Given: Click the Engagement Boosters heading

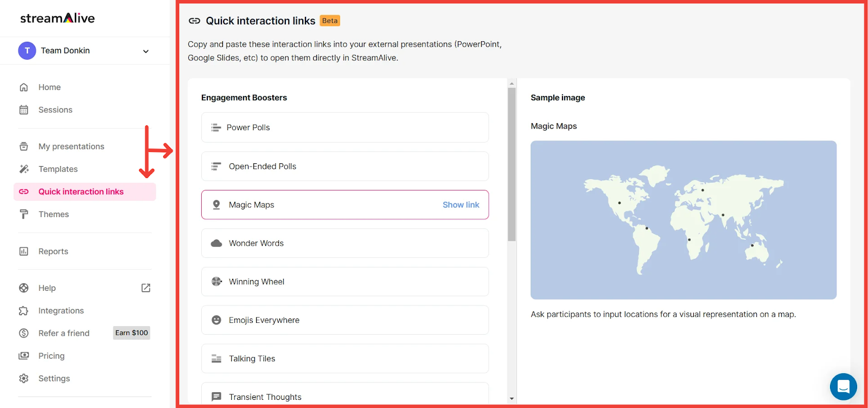Looking at the screenshot, I should [244, 98].
